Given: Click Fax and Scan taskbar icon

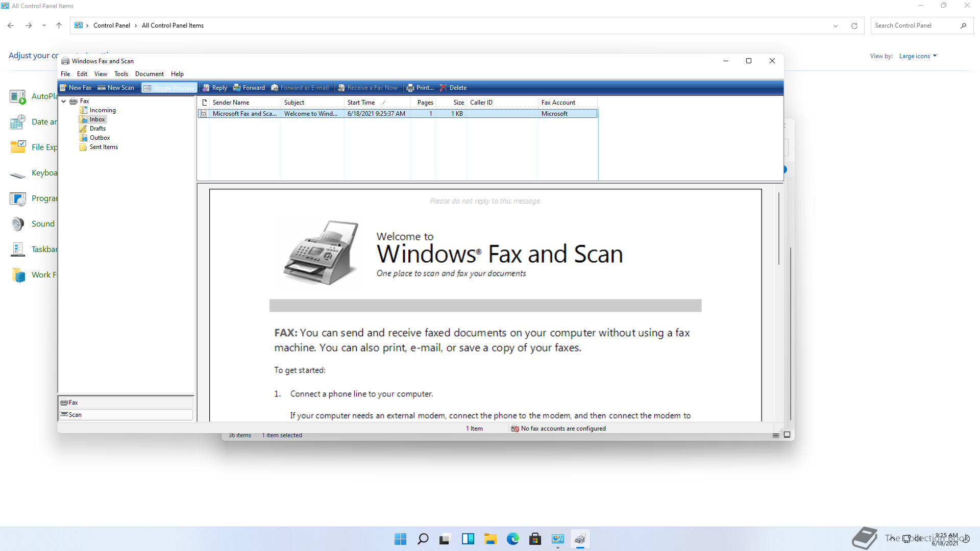Looking at the screenshot, I should click(580, 539).
